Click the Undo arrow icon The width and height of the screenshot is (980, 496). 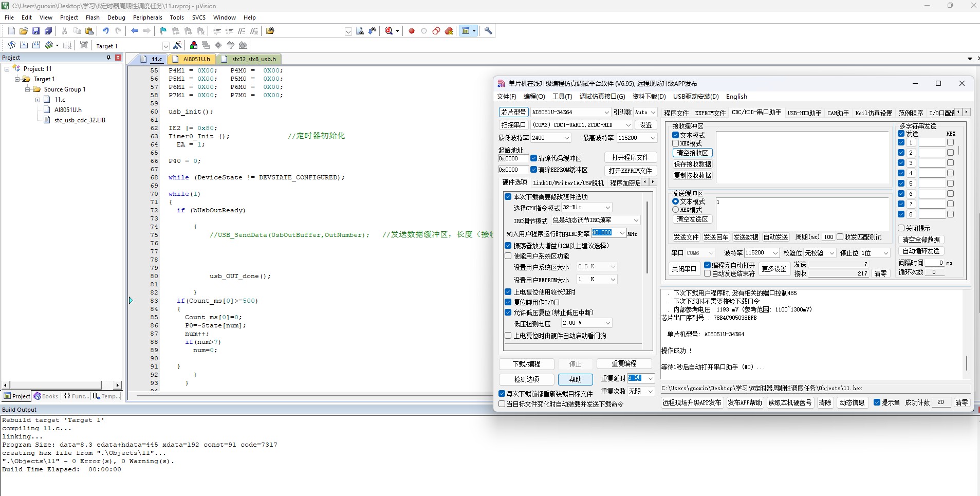pyautogui.click(x=105, y=31)
